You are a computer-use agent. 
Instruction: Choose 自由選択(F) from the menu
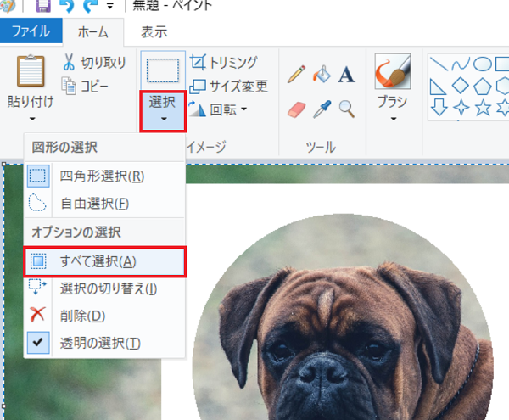pos(104,204)
